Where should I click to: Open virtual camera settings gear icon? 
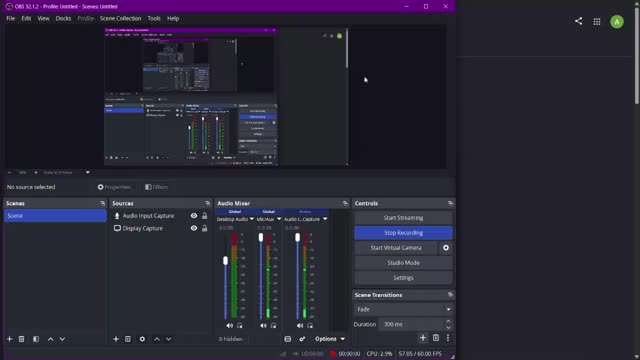[446, 248]
